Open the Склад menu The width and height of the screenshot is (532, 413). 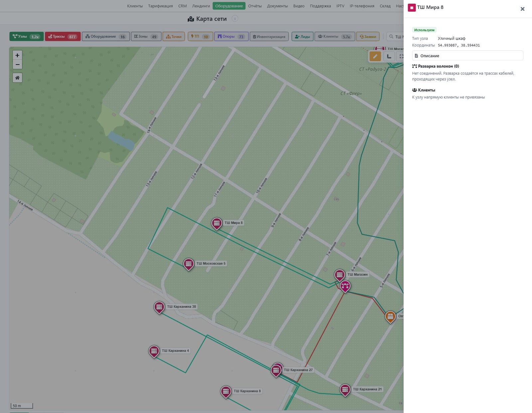[x=385, y=6]
